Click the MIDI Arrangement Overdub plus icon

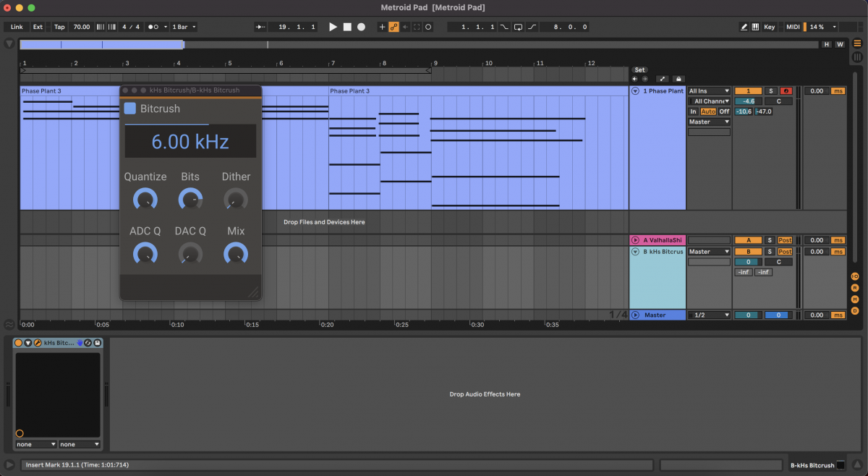pyautogui.click(x=383, y=27)
